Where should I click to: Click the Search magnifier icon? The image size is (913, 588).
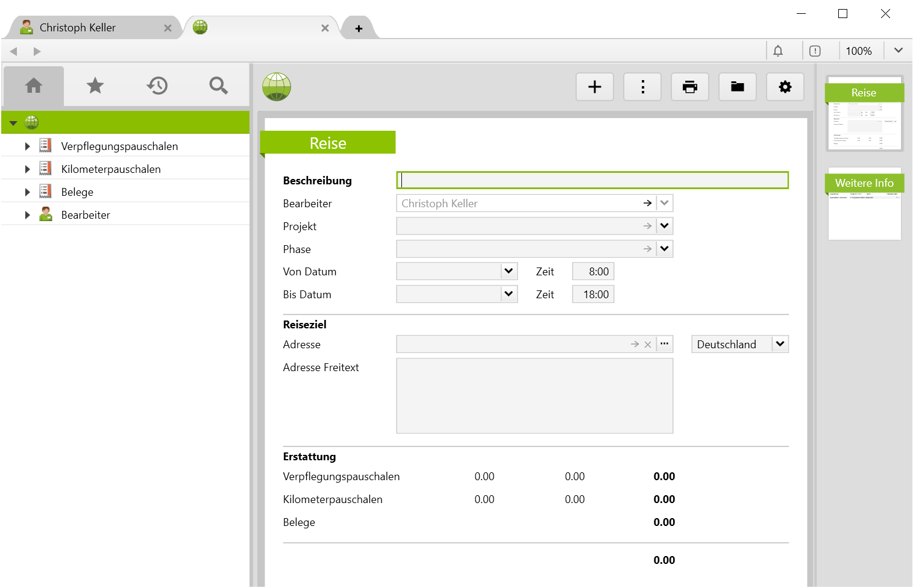click(x=218, y=86)
